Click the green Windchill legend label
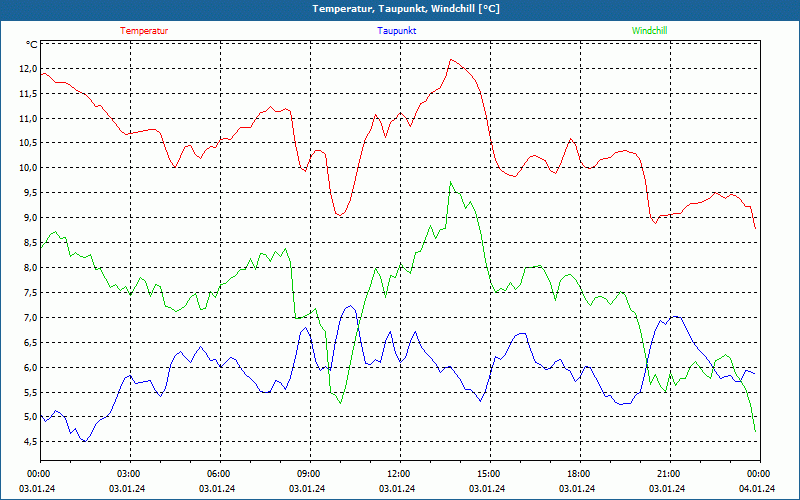 pyautogui.click(x=649, y=31)
